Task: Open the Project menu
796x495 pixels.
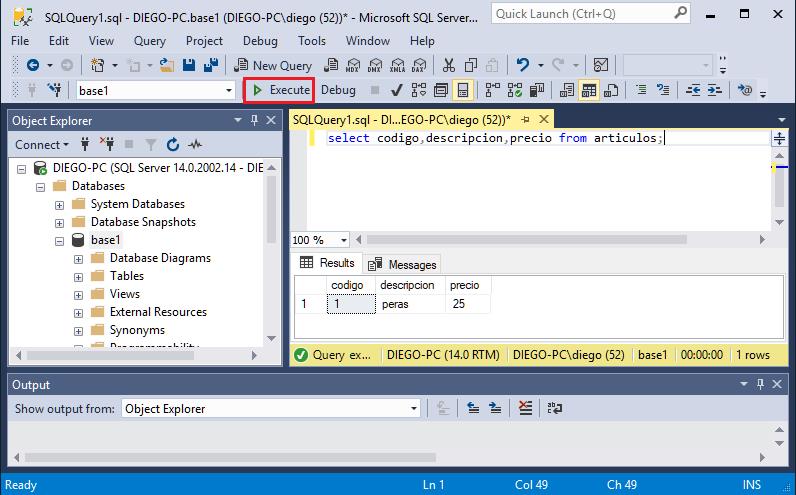Action: coord(204,41)
